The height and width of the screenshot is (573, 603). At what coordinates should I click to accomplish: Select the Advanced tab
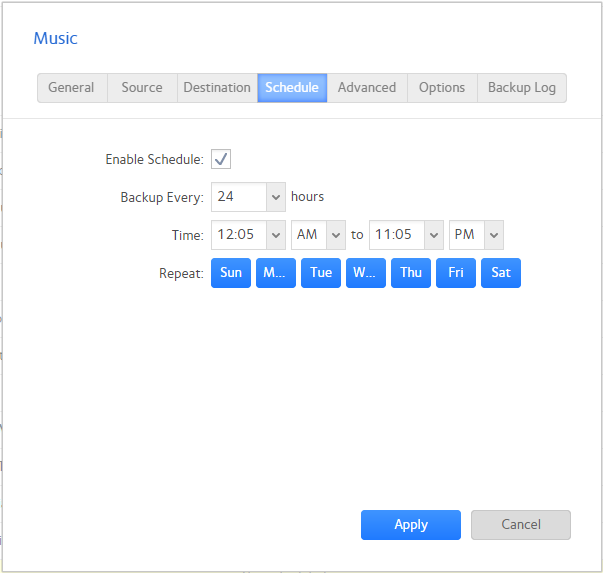[x=367, y=88]
